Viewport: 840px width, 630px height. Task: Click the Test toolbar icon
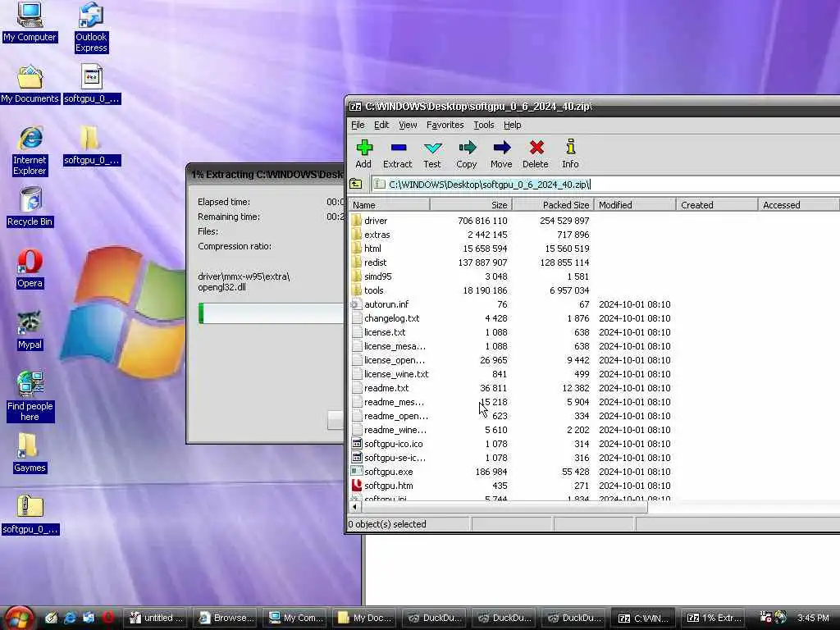[432, 153]
